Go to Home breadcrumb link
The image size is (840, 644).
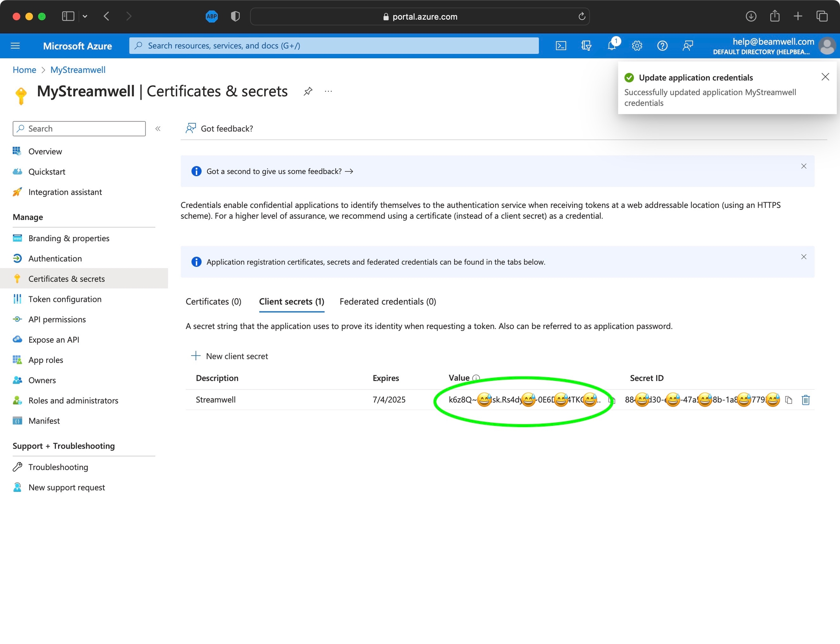click(x=24, y=70)
